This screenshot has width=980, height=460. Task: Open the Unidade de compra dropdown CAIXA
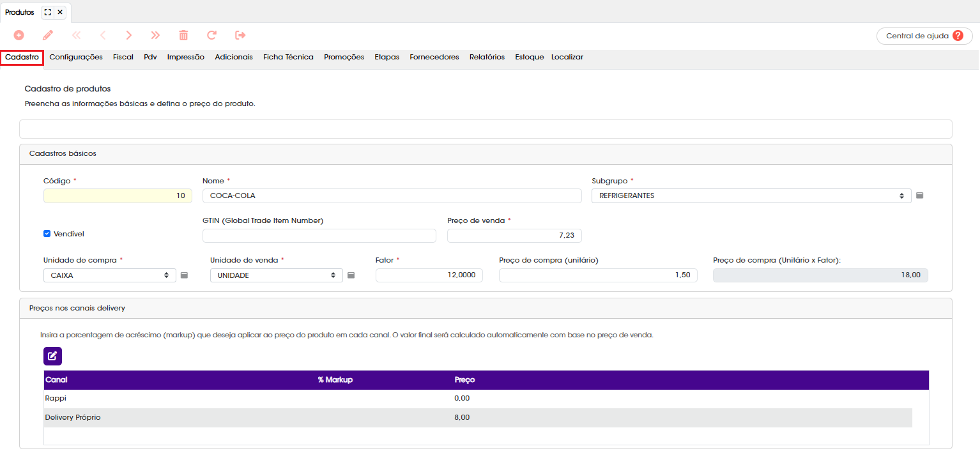pyautogui.click(x=109, y=275)
